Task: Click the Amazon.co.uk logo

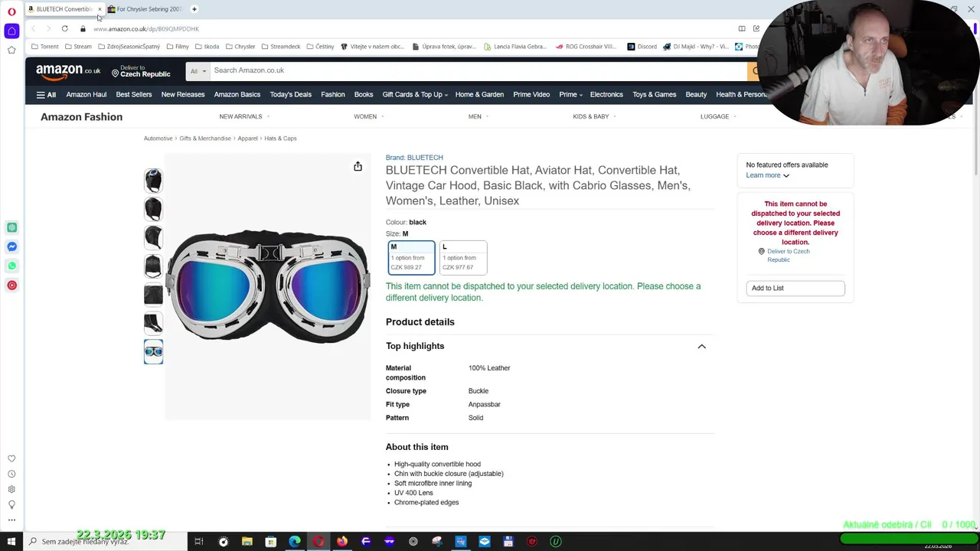Action: pos(68,71)
